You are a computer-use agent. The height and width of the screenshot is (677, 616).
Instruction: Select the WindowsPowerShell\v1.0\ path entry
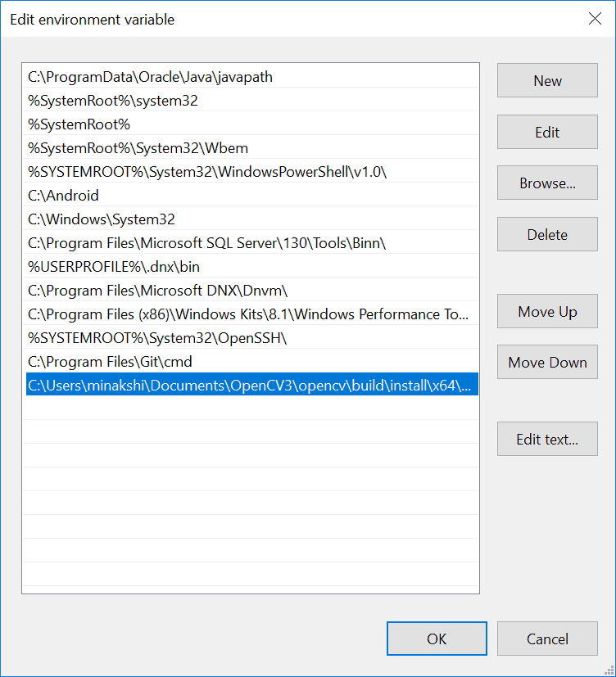click(251, 172)
